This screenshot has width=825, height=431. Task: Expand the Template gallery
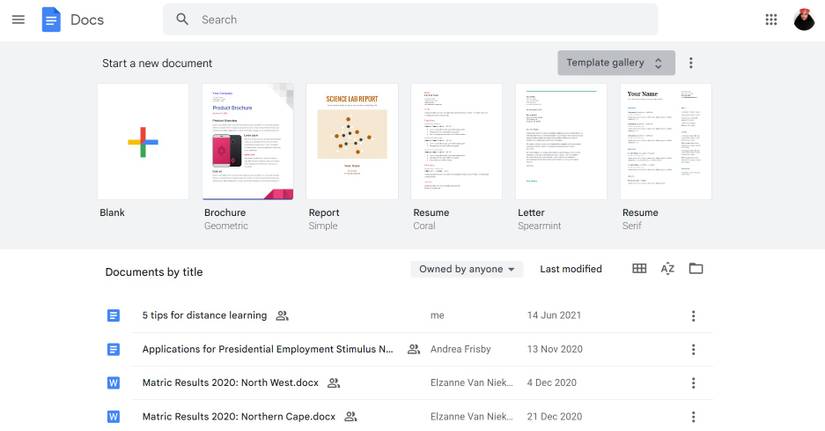pos(616,63)
